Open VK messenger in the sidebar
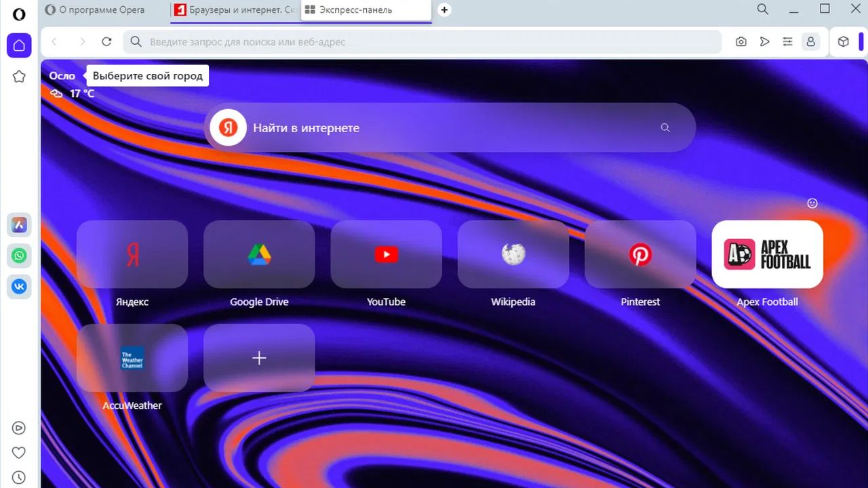The height and width of the screenshot is (488, 868). tap(19, 287)
